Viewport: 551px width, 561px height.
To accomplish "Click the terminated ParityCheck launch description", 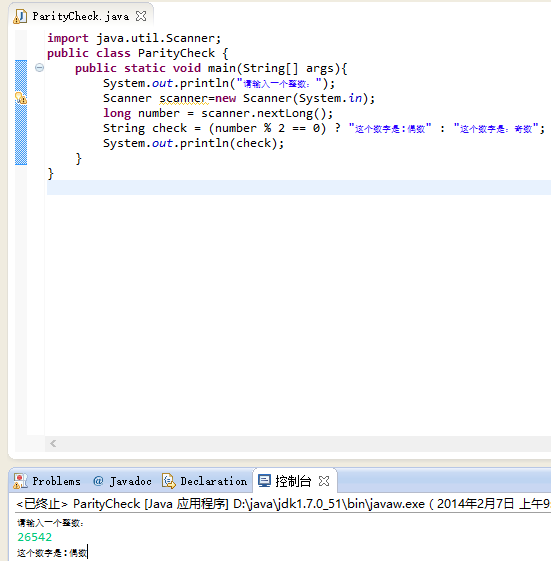I will 283,504.
